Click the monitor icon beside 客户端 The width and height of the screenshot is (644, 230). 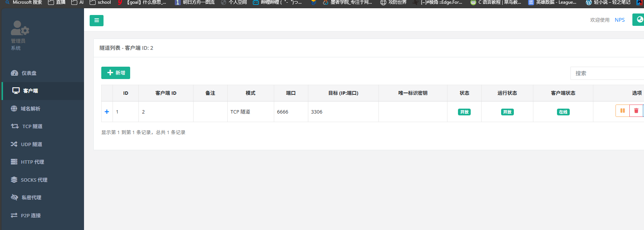[x=16, y=91]
